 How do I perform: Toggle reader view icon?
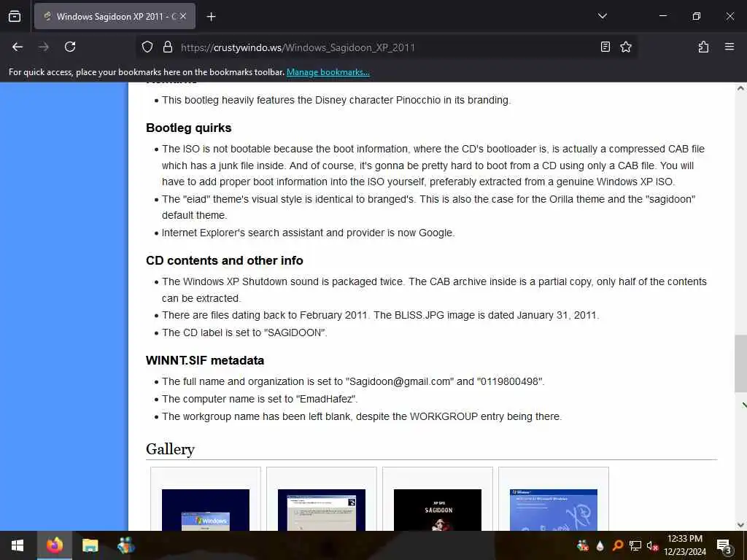click(x=605, y=47)
